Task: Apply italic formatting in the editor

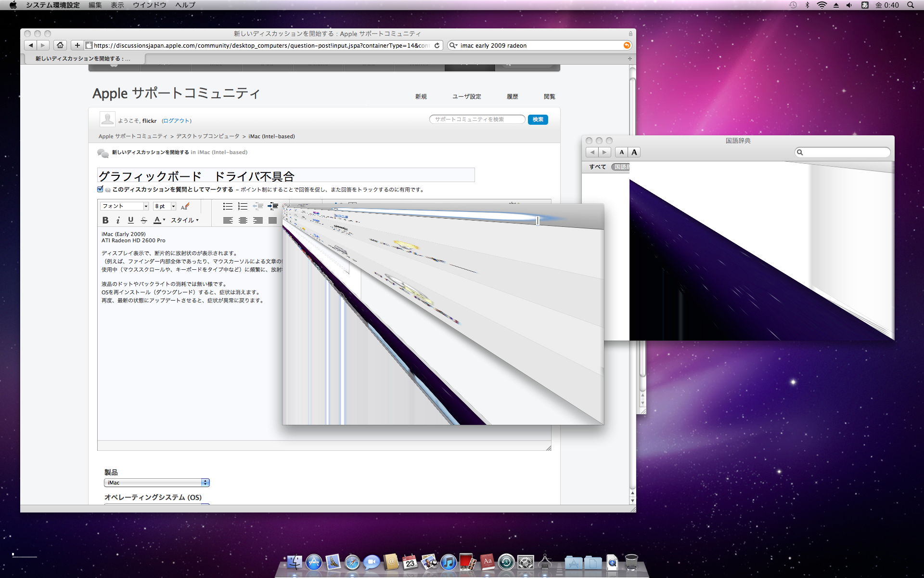Action: pyautogui.click(x=118, y=220)
